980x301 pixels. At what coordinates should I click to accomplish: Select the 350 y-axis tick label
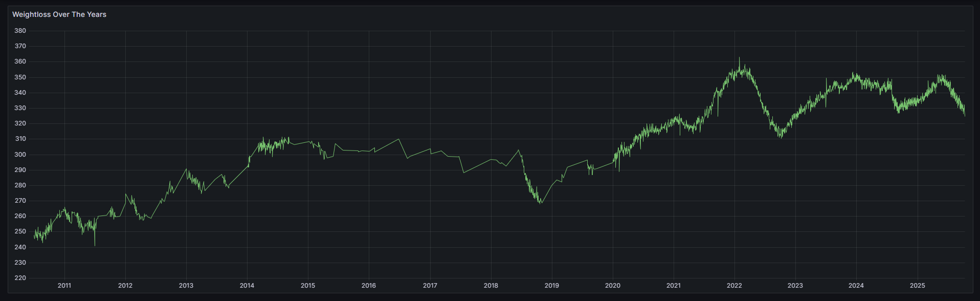tap(20, 77)
